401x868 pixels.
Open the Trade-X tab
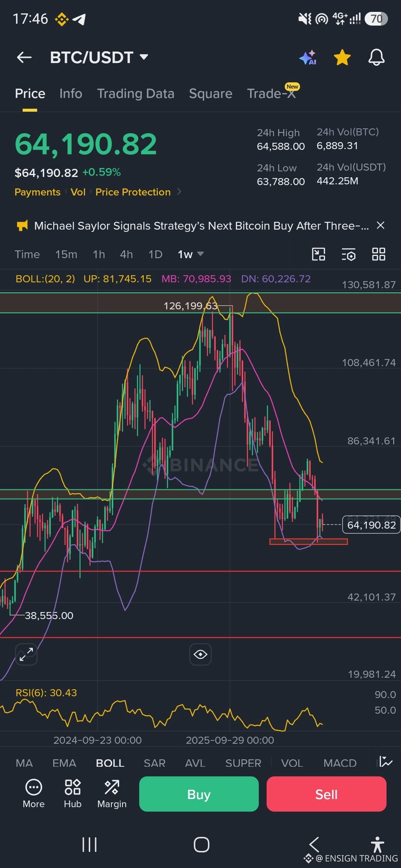(x=271, y=93)
